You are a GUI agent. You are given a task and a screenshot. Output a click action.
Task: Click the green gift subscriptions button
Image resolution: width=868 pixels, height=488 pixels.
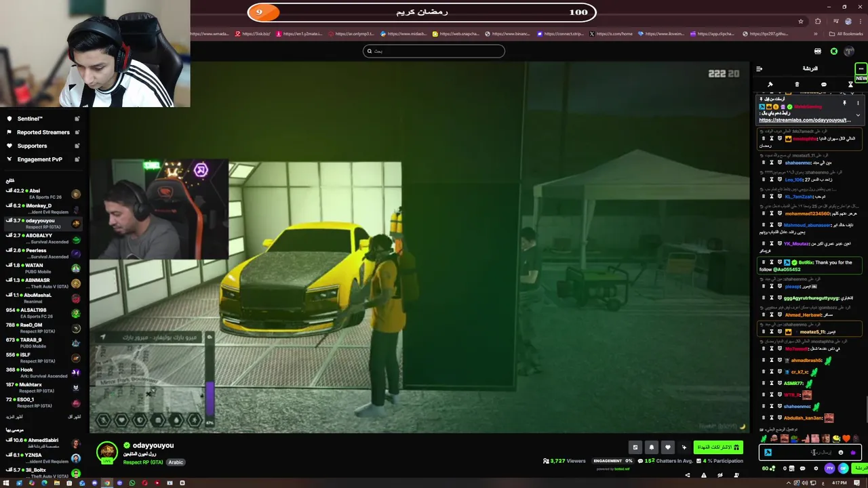[x=717, y=447]
